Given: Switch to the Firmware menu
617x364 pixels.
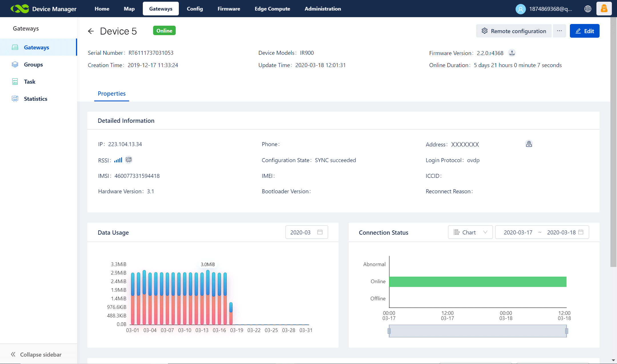Looking at the screenshot, I should [229, 9].
